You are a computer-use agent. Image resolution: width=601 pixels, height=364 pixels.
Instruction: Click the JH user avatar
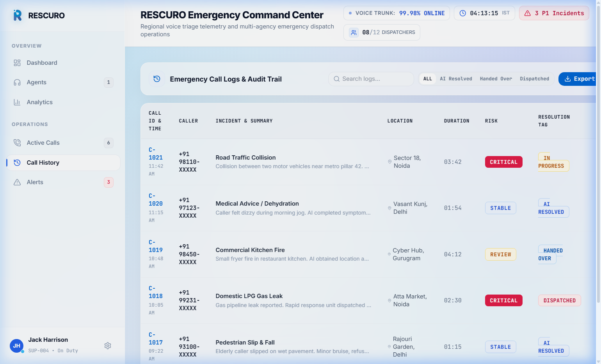click(x=17, y=346)
